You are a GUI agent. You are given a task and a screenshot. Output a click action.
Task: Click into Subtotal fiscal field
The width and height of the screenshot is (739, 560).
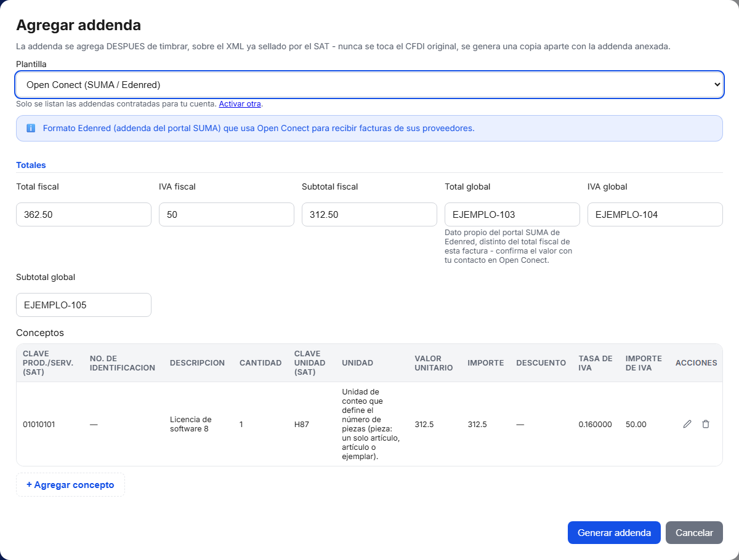point(369,215)
